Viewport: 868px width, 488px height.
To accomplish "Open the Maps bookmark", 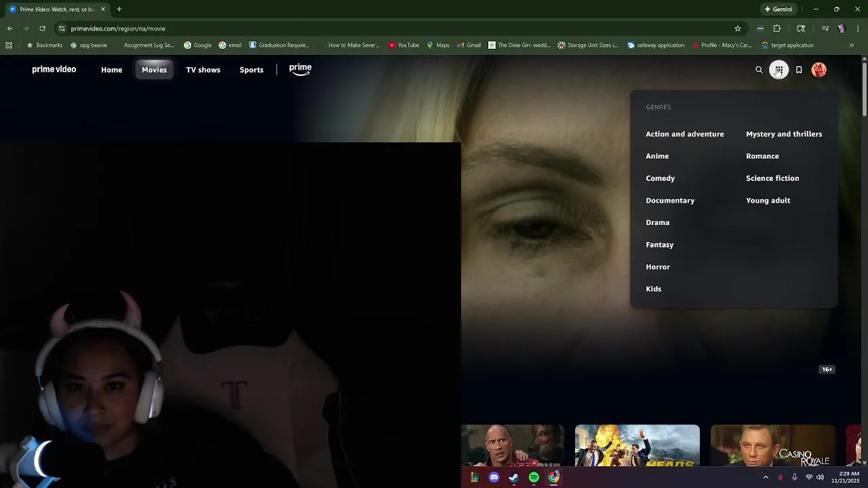I will tap(438, 45).
